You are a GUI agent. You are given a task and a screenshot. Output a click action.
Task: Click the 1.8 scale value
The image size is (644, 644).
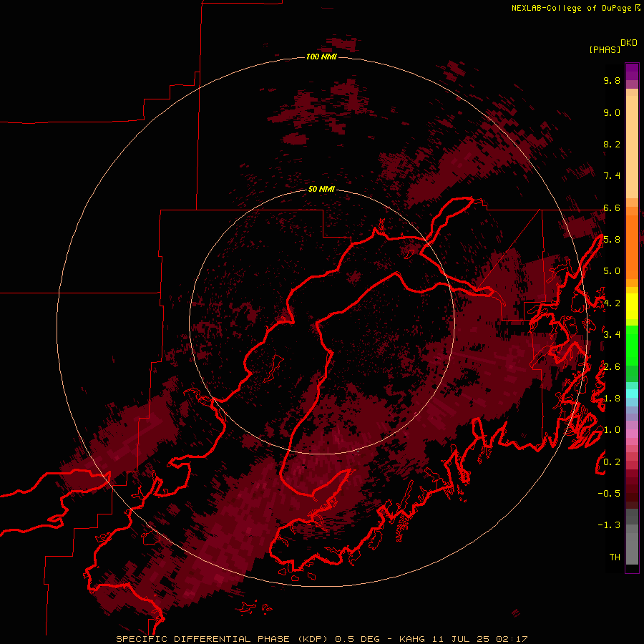click(612, 399)
